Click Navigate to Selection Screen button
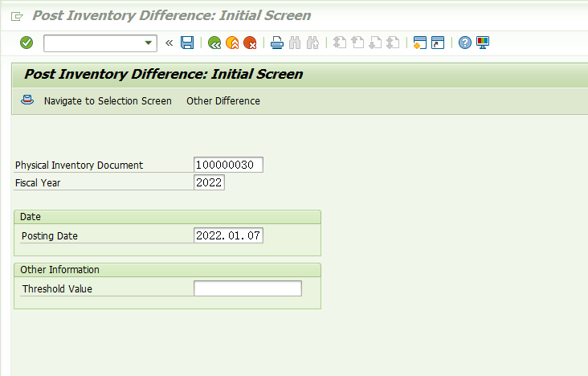Screen dimensions: 588x376 (x=108, y=101)
